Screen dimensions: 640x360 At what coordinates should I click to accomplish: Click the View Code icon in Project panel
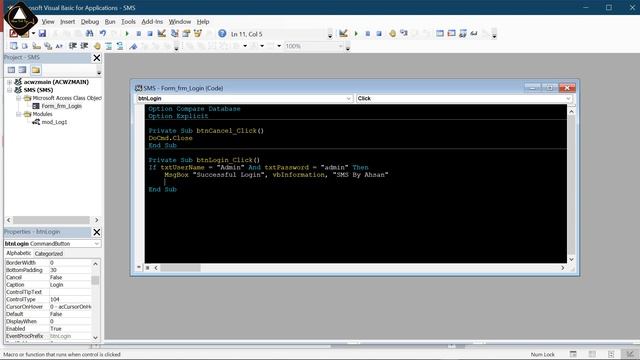point(11,70)
